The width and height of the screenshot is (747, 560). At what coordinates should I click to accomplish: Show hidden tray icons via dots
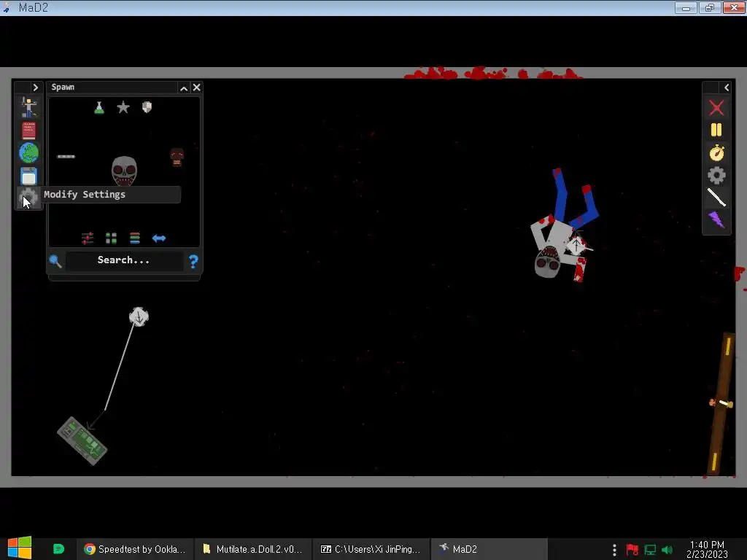click(614, 550)
